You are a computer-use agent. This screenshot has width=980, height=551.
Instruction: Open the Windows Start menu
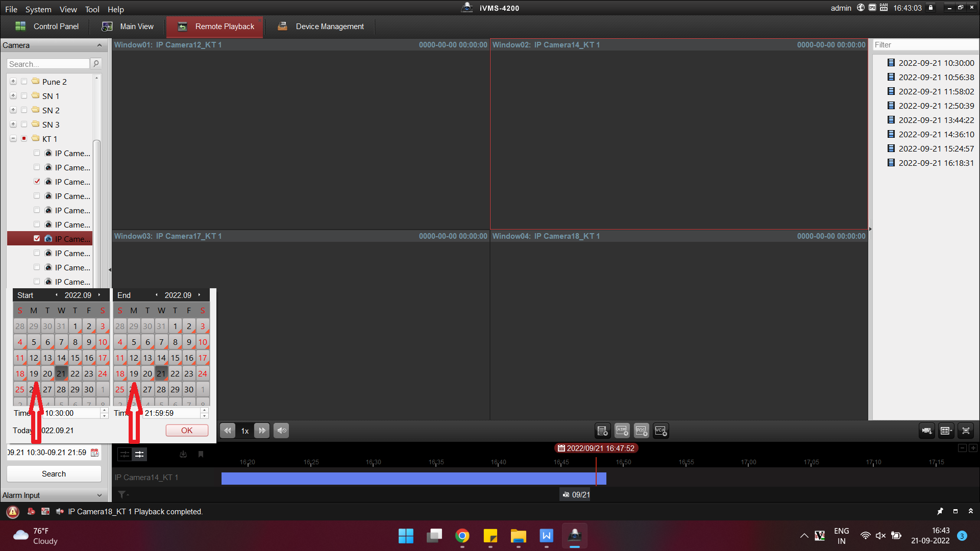coord(406,536)
